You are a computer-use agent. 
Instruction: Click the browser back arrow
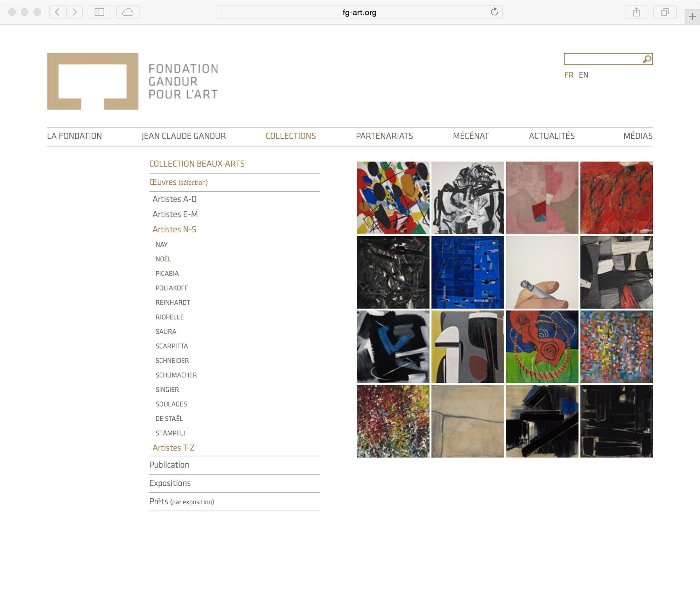click(57, 12)
